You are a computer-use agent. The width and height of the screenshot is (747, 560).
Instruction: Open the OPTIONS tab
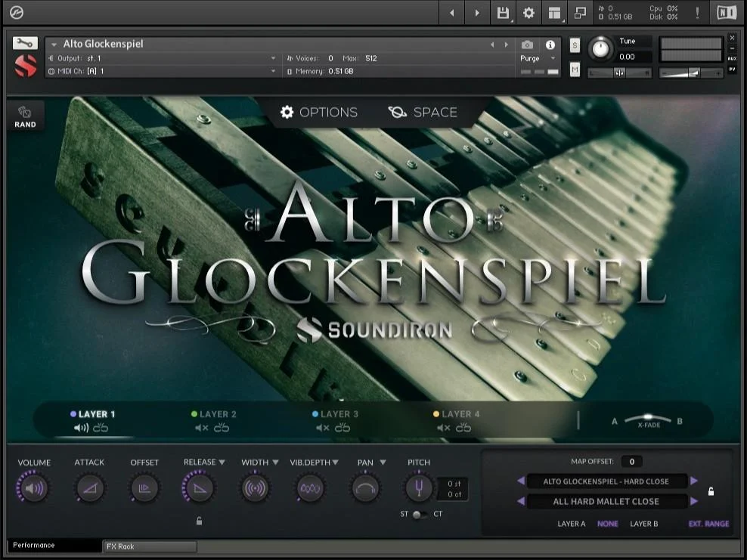319,112
